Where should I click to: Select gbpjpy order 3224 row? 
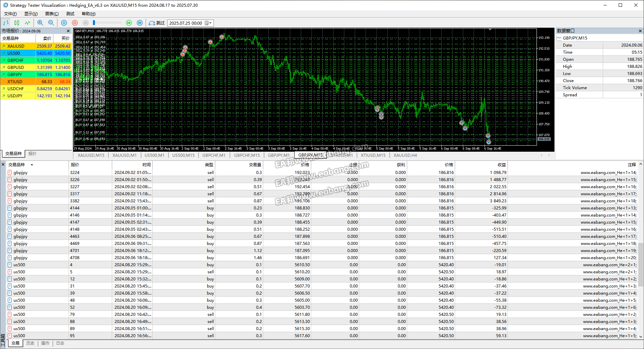point(322,172)
